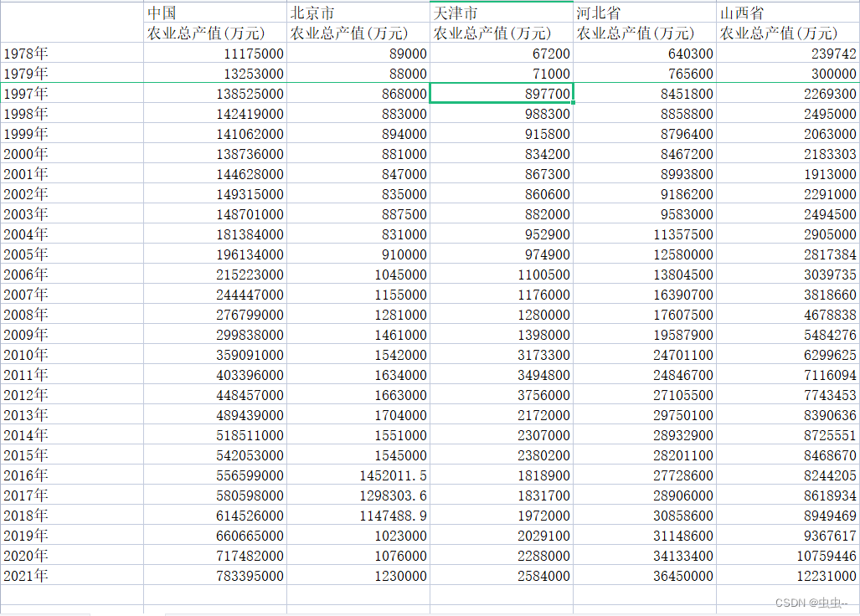Image resolution: width=860 pixels, height=616 pixels.
Task: Select cell with value 13253000
Action: (215, 74)
